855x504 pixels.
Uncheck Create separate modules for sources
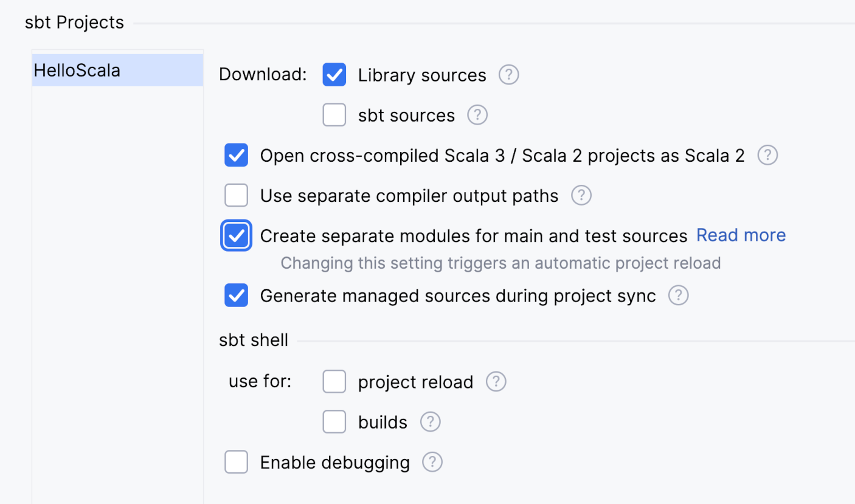tap(236, 235)
